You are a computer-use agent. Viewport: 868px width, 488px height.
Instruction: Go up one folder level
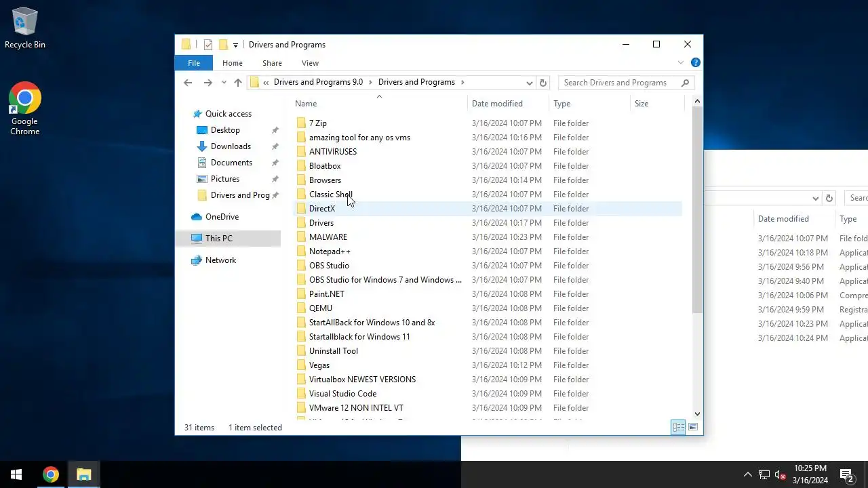click(238, 83)
